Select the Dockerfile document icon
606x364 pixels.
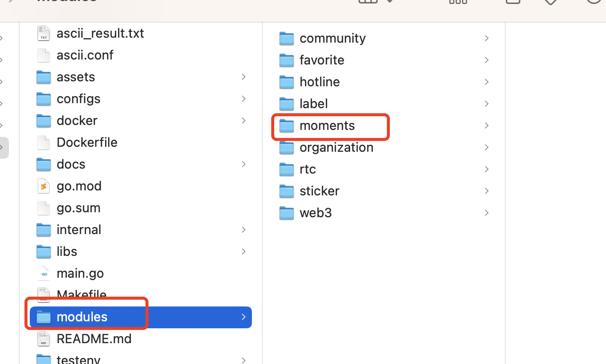point(44,142)
